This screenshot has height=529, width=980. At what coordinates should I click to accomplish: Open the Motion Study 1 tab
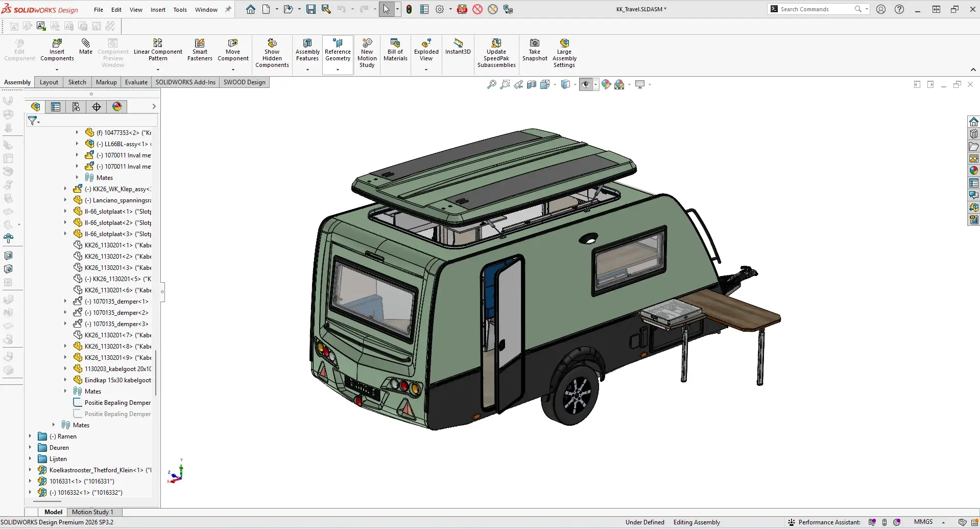[92, 512]
